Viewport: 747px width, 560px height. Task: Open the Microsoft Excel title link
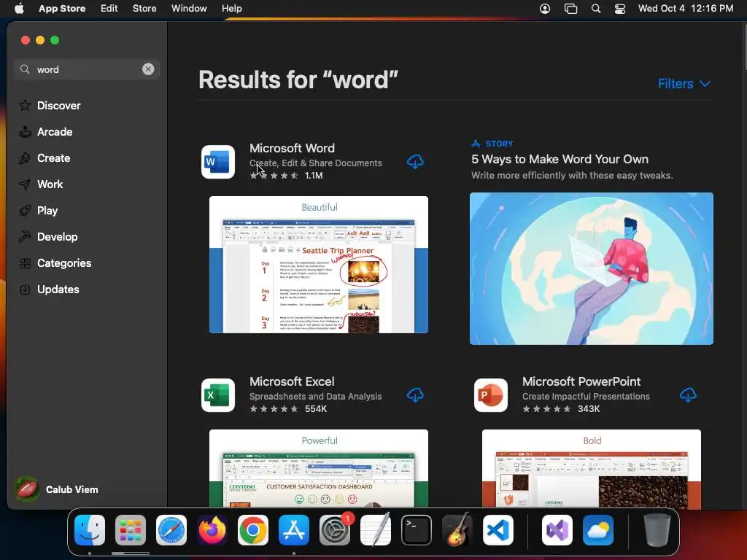[292, 381]
